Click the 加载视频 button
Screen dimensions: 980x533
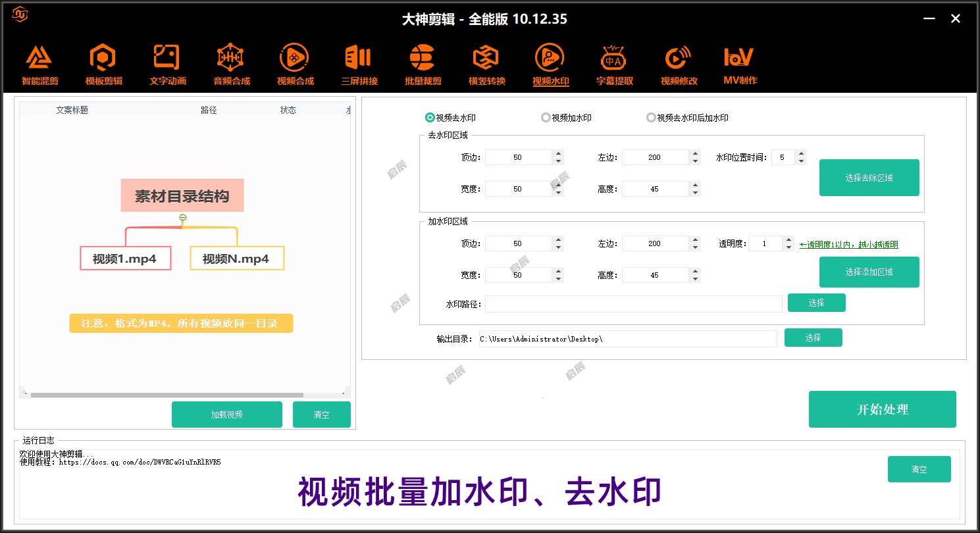[x=227, y=415]
